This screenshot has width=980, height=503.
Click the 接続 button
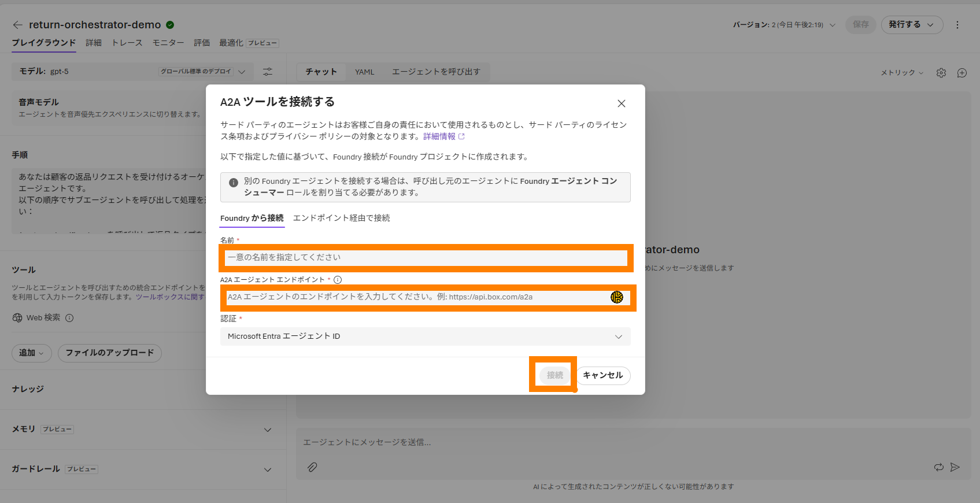point(555,375)
